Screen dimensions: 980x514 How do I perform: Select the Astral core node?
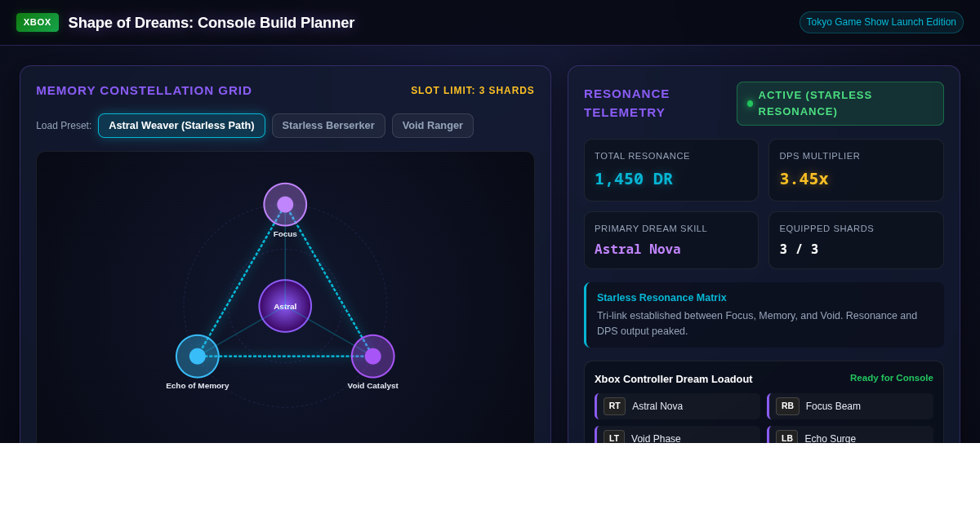point(285,306)
